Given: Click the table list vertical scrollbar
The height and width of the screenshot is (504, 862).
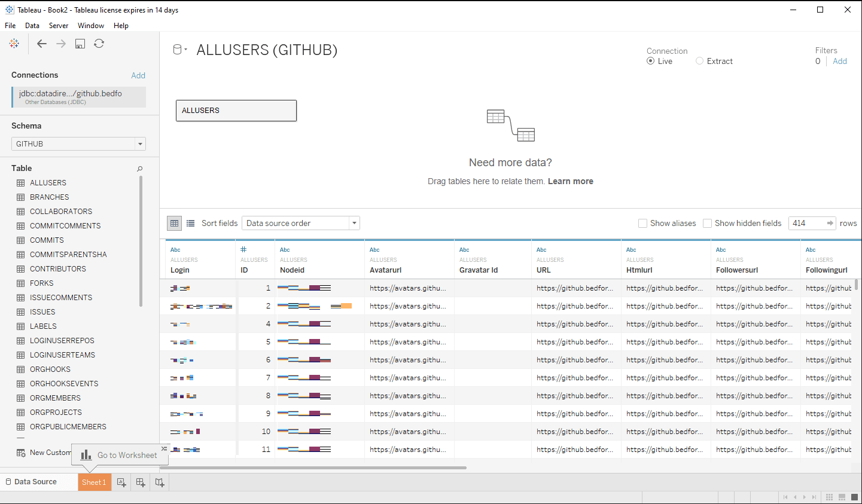Looking at the screenshot, I should pyautogui.click(x=141, y=241).
